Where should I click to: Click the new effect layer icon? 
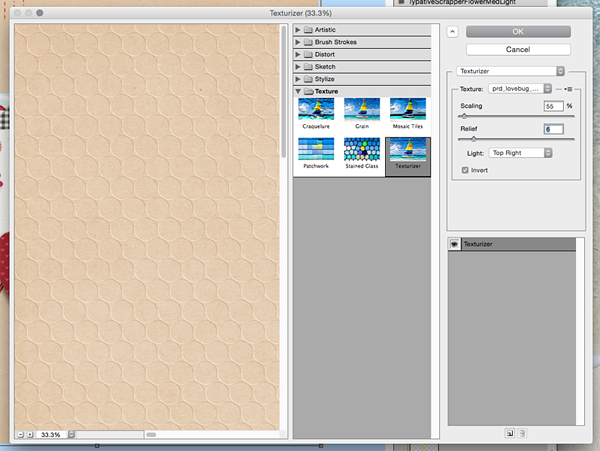coord(510,433)
